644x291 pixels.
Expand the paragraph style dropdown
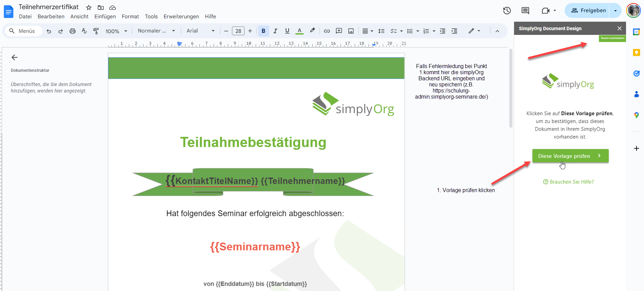(x=156, y=31)
